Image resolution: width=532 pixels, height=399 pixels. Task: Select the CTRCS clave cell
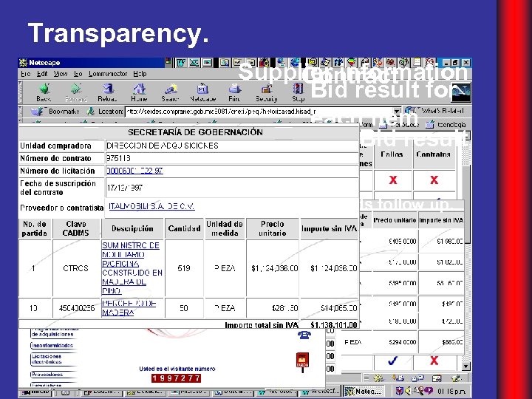(75, 268)
